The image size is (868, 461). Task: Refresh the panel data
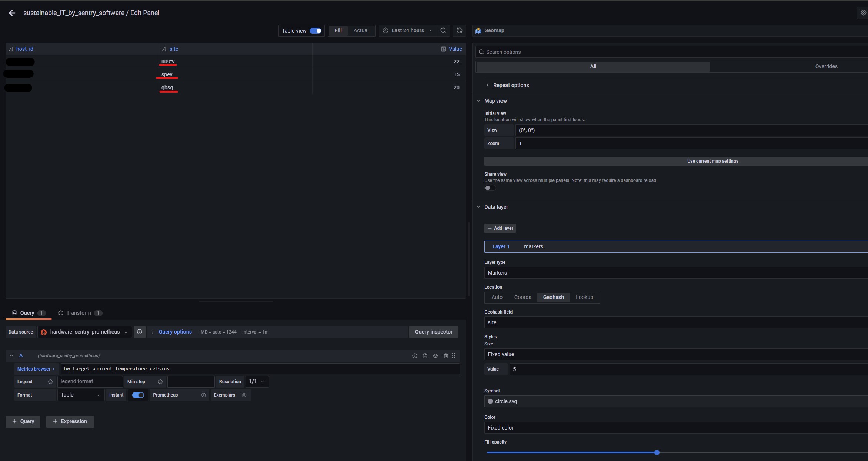click(x=460, y=30)
